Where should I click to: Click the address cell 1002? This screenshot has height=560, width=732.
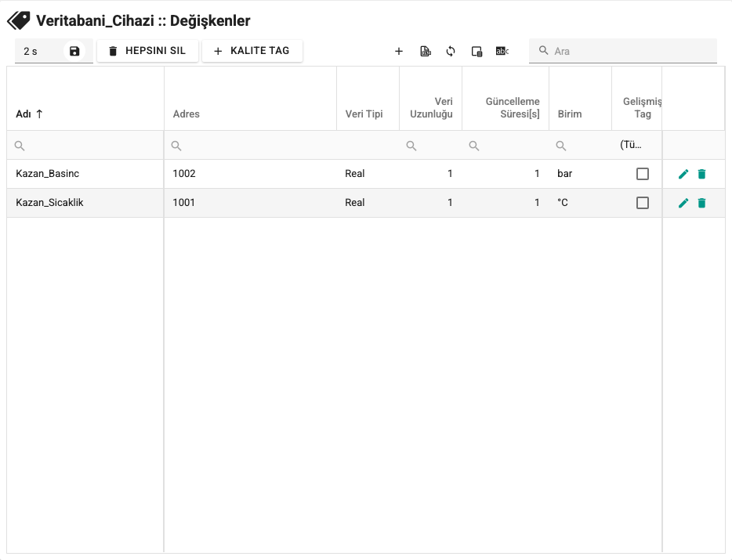250,174
